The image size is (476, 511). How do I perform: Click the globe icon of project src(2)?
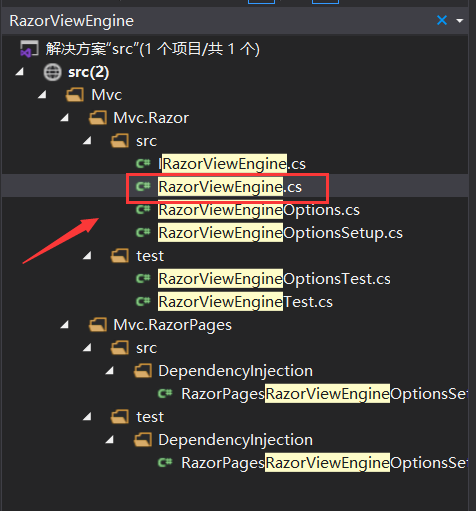pos(52,72)
